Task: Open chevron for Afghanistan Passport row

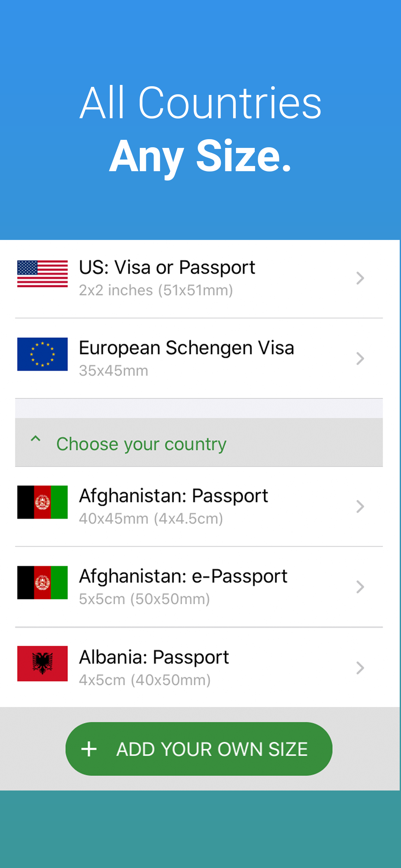Action: pyautogui.click(x=360, y=506)
